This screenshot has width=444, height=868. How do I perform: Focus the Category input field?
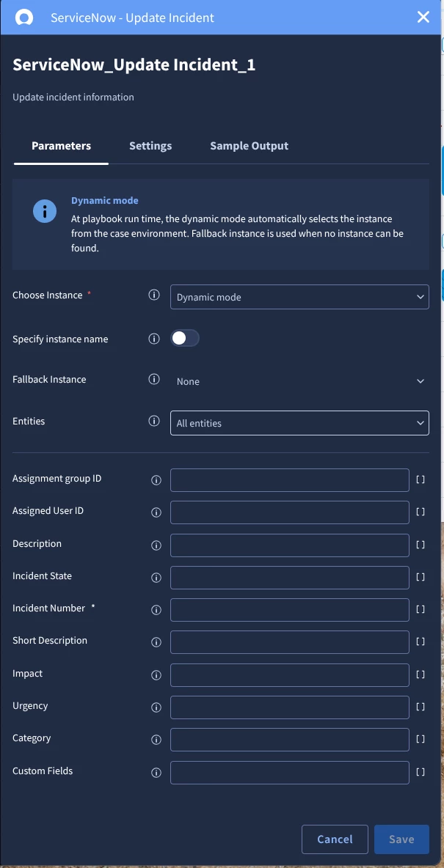click(x=289, y=740)
